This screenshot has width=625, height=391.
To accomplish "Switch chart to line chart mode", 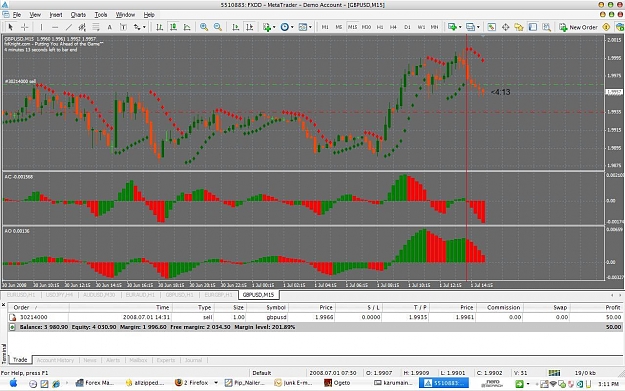I will click(187, 27).
